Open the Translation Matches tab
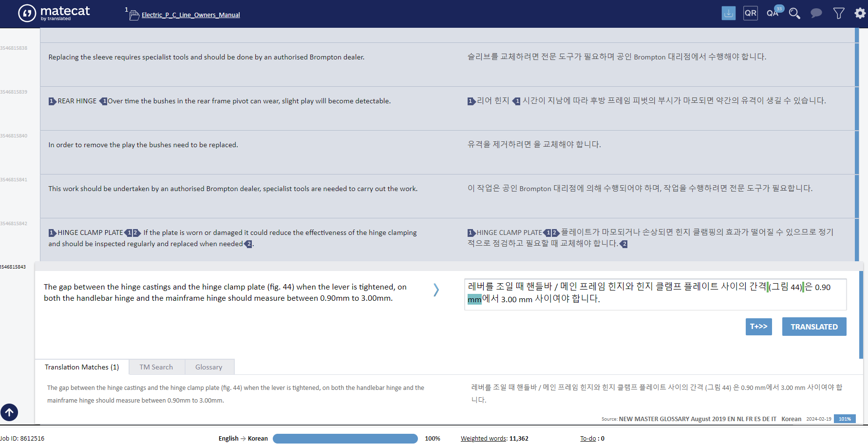This screenshot has height=445, width=868. coord(81,367)
